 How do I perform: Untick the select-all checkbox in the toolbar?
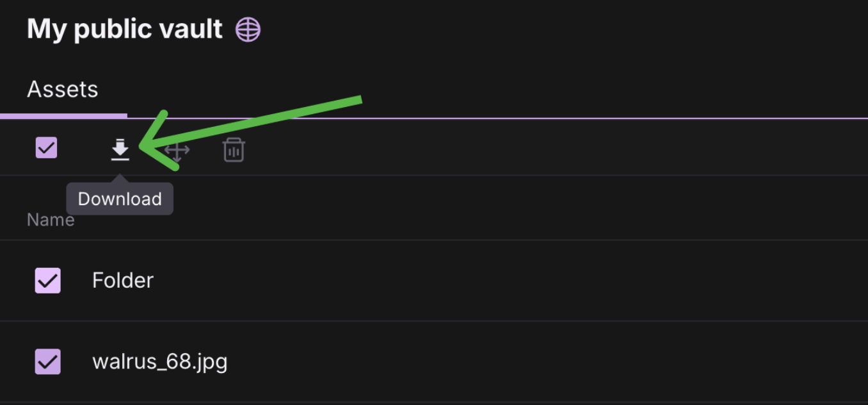[x=46, y=148]
